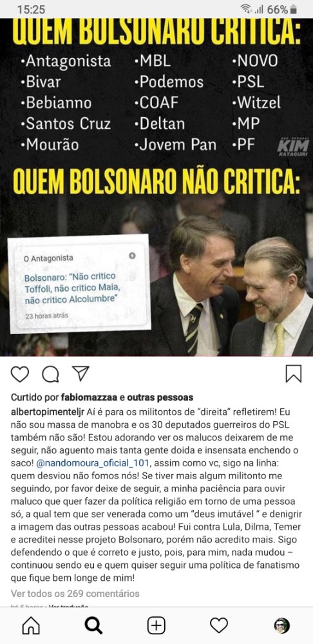313x644 pixels.
Task: Open the Search explore tab
Action: pos(93,625)
